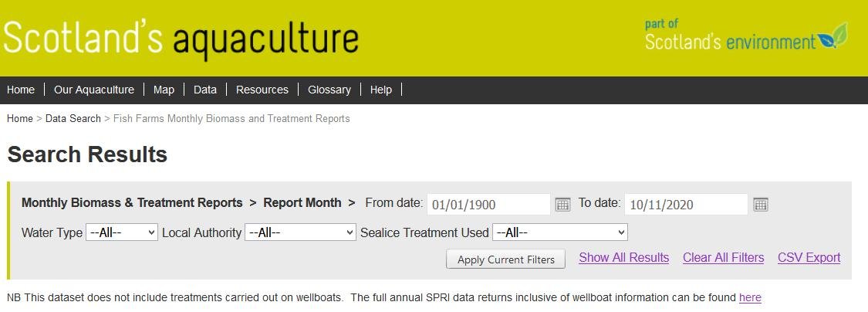The image size is (868, 312).
Task: Expand the Water Type dropdown
Action: point(122,232)
